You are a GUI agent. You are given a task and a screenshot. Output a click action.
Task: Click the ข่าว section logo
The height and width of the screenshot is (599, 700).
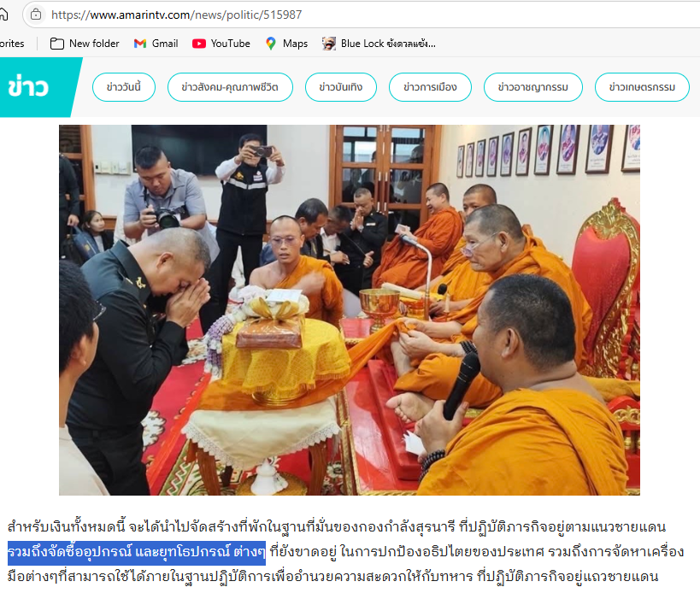click(28, 86)
